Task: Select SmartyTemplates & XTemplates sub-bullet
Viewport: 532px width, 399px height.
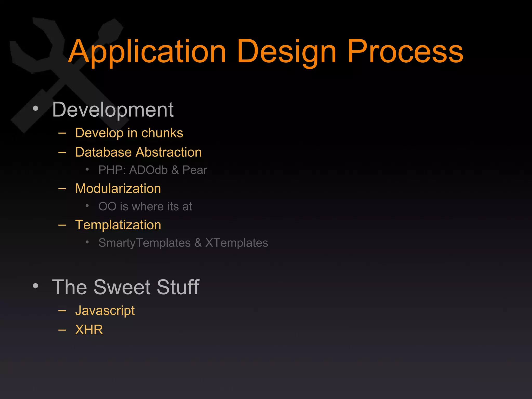Action: tap(183, 243)
